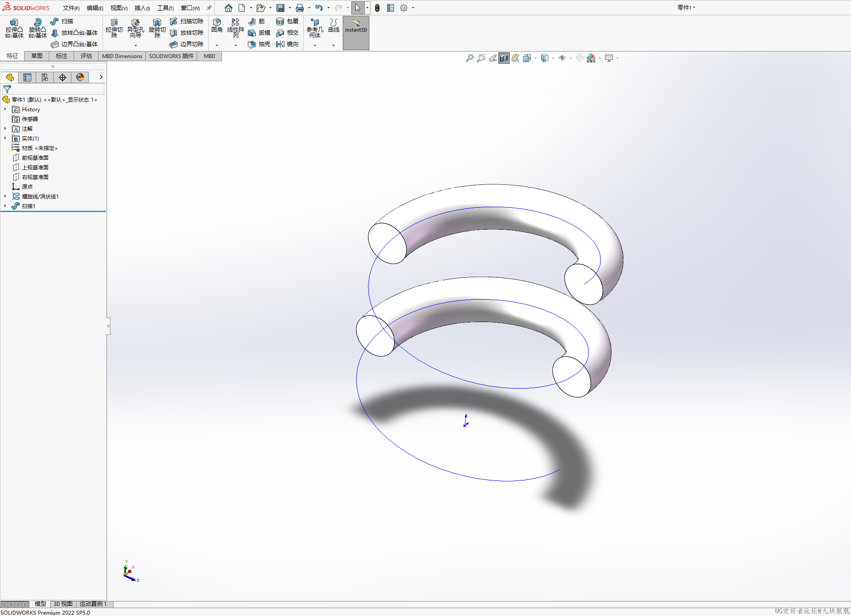Expand the History tree node

(x=5, y=109)
